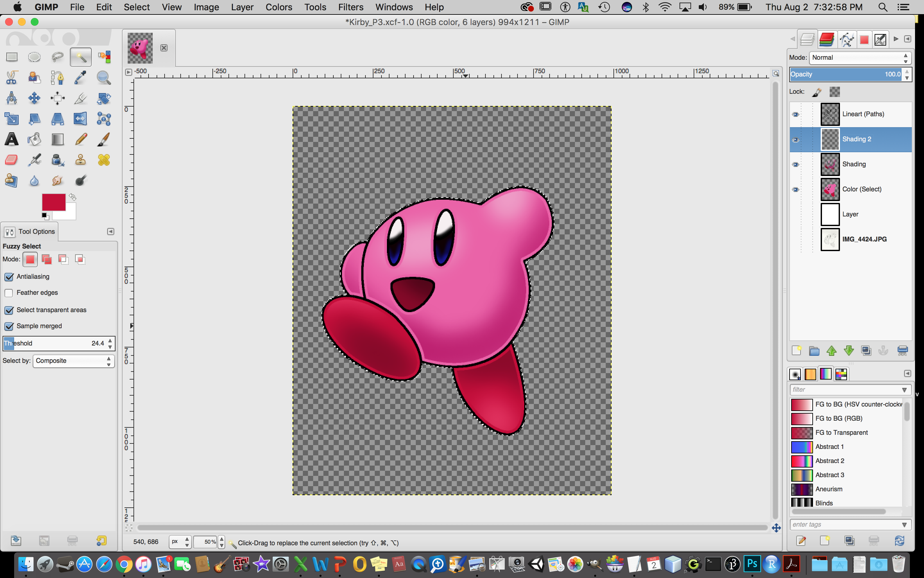Open Spotlight search in menu bar
Image resolution: width=924 pixels, height=578 pixels.
[882, 7]
